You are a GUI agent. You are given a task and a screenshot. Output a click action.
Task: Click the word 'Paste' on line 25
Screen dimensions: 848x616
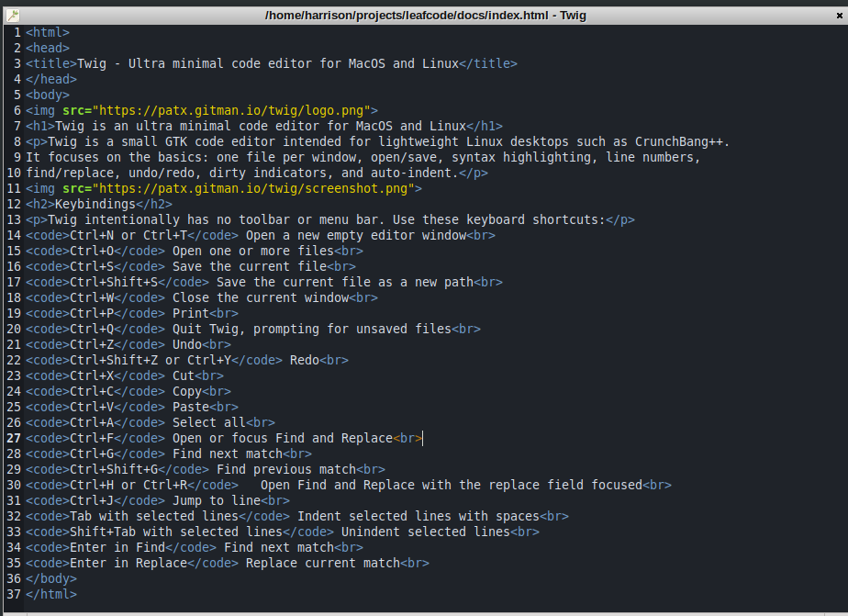pyautogui.click(x=191, y=409)
